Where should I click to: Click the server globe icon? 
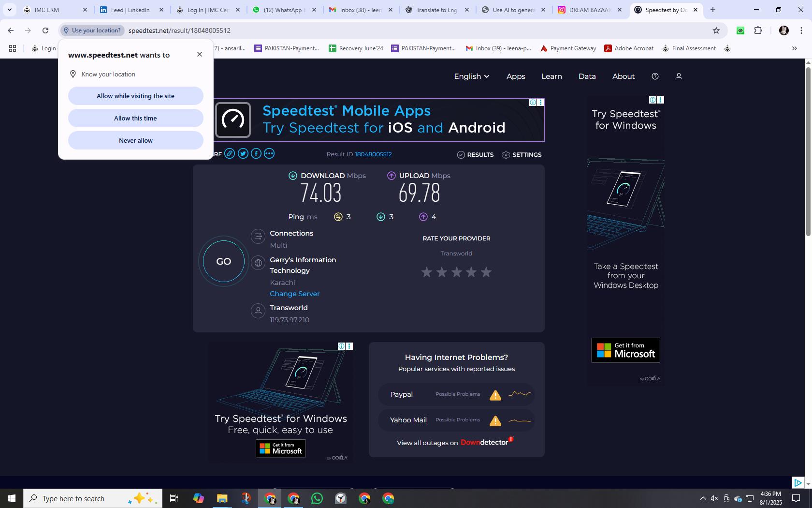(x=258, y=263)
